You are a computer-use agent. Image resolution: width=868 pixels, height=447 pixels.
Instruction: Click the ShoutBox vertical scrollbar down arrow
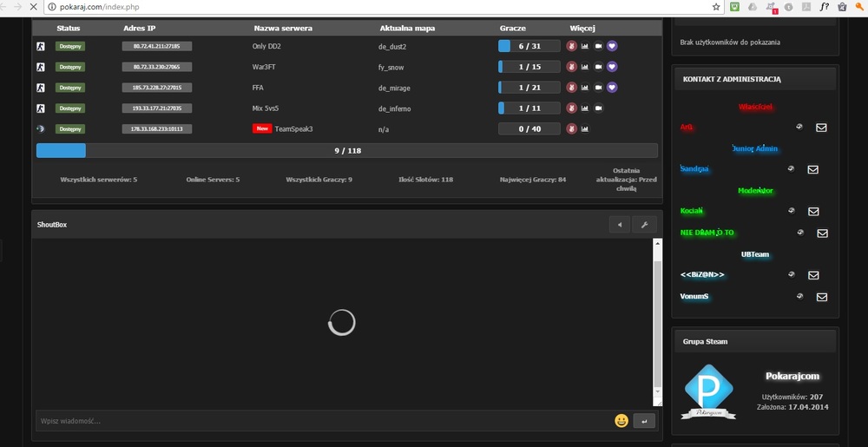pos(657,402)
